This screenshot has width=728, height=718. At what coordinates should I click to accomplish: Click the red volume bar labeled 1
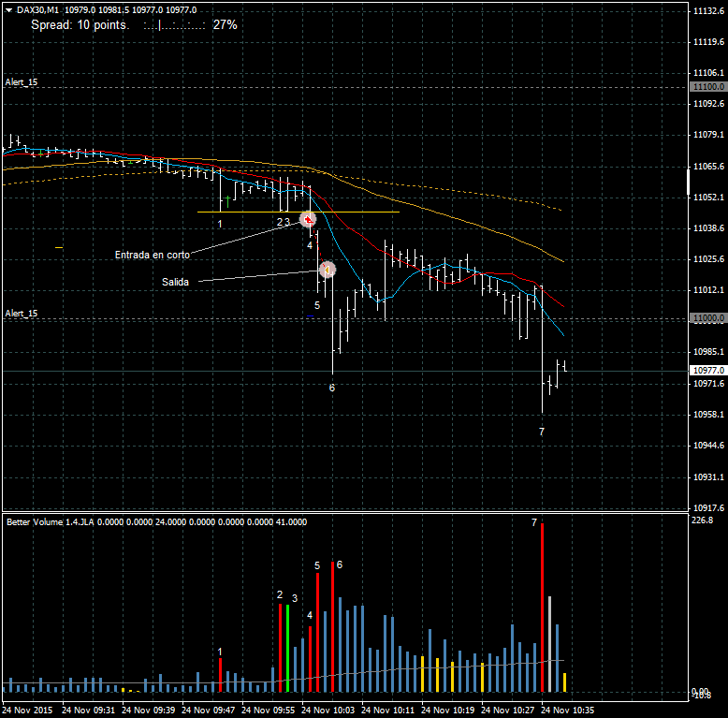click(220, 675)
